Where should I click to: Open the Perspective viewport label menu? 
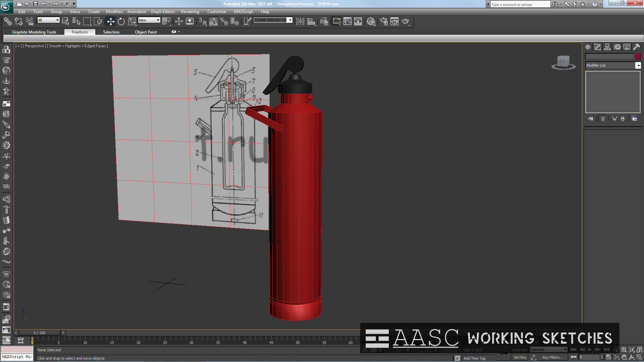(34, 46)
